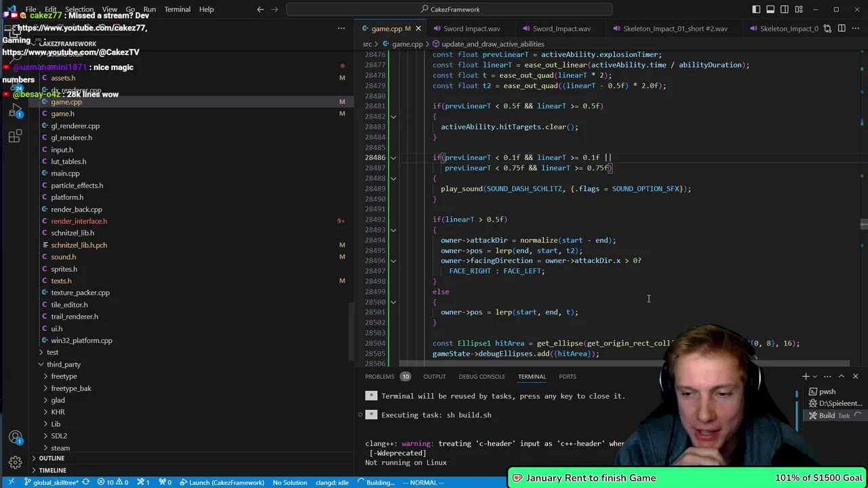This screenshot has height=488, width=868.
Task: Switch to the PORTS panel tab
Action: point(568,377)
